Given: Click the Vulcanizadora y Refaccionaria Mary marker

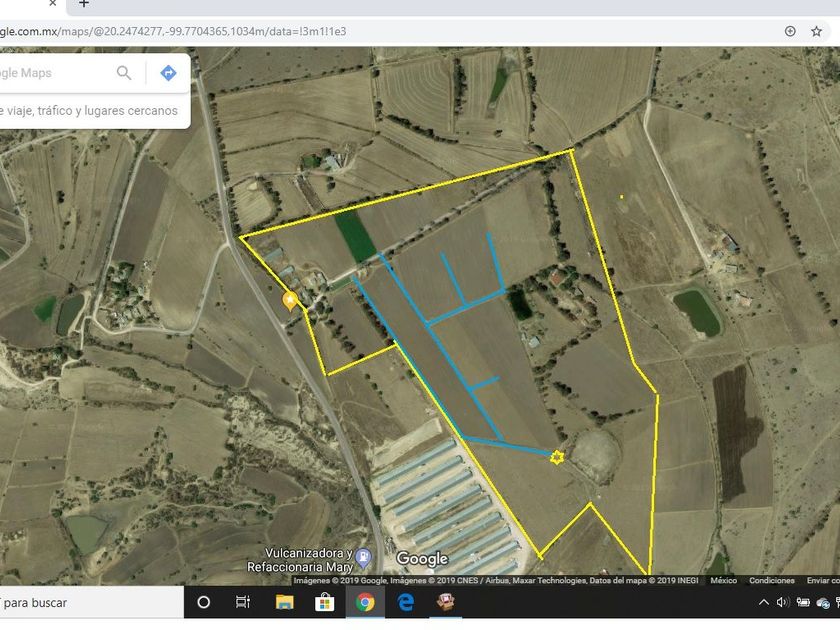Looking at the screenshot, I should [x=364, y=556].
